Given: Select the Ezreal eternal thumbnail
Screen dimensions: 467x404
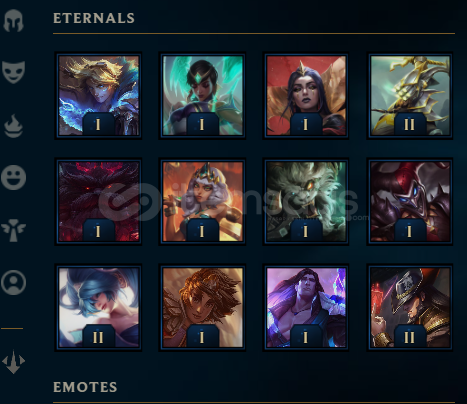Looking at the screenshot, I should click(x=98, y=95).
